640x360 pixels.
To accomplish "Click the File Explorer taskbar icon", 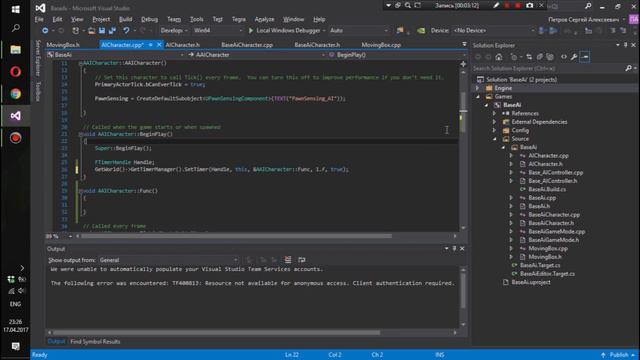I will click(16, 50).
